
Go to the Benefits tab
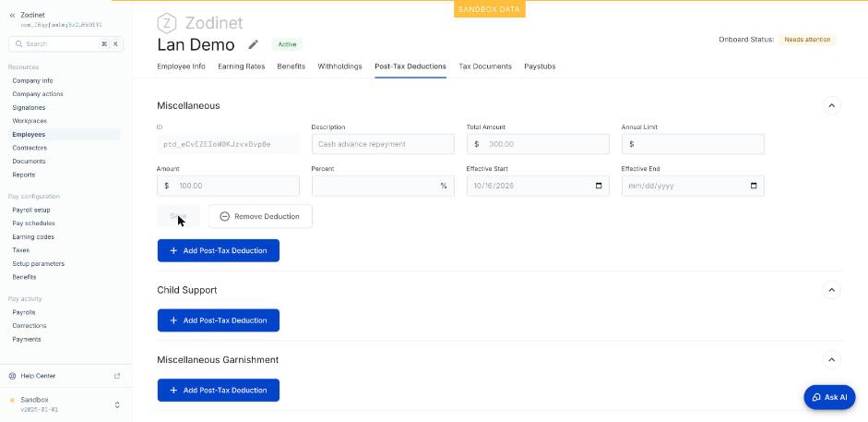[x=291, y=66]
